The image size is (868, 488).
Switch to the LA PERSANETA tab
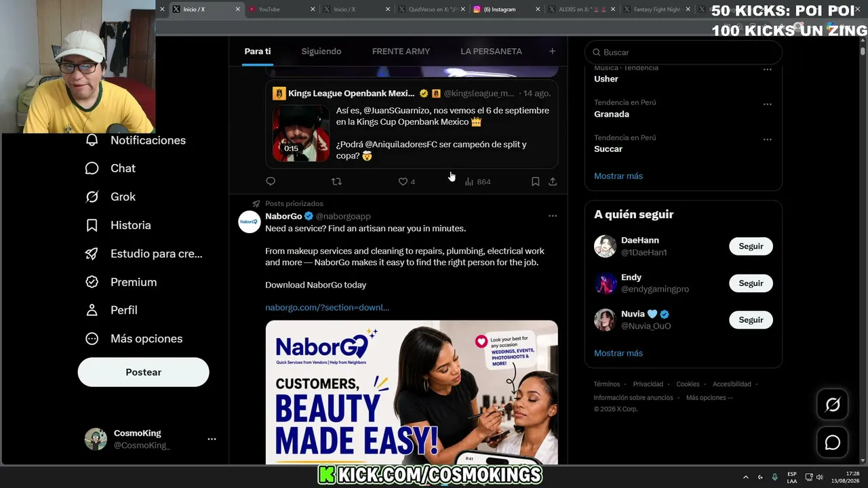(491, 52)
